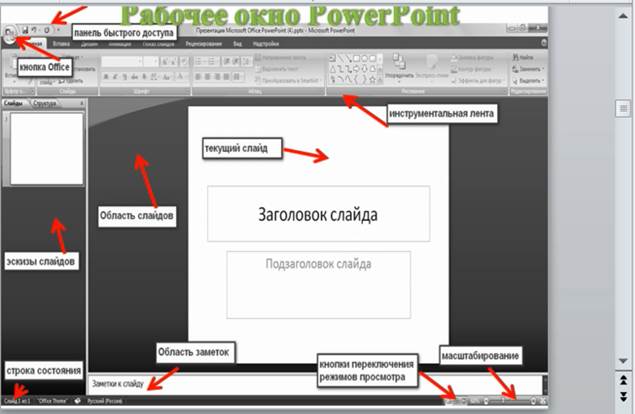635x414 pixels.
Task: Open the quick access toolbar customize dropdown
Action: click(59, 31)
